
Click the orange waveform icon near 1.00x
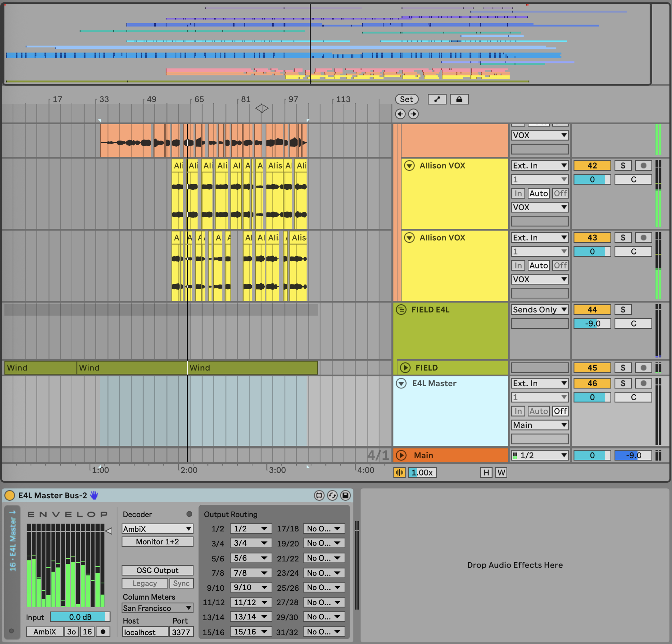[x=399, y=472]
